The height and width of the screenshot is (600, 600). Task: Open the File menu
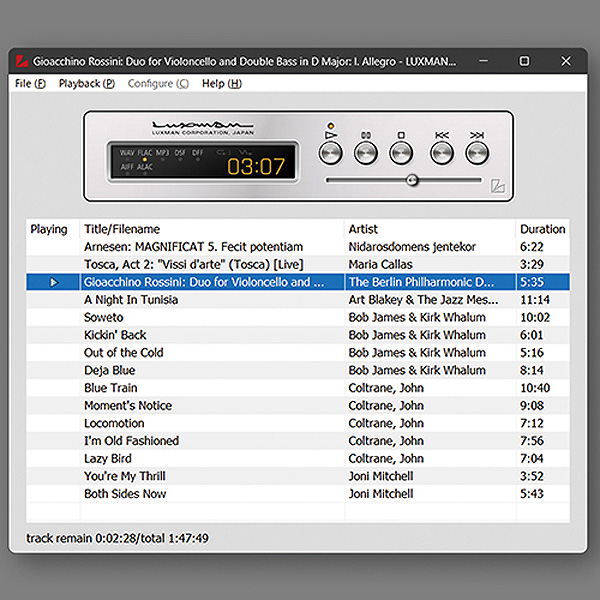pyautogui.click(x=31, y=84)
